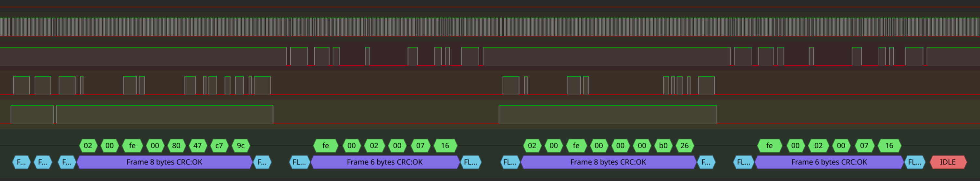Select the fe byte between 00 and 00 in first frame
This screenshot has width=980, height=181.
[x=132, y=146]
